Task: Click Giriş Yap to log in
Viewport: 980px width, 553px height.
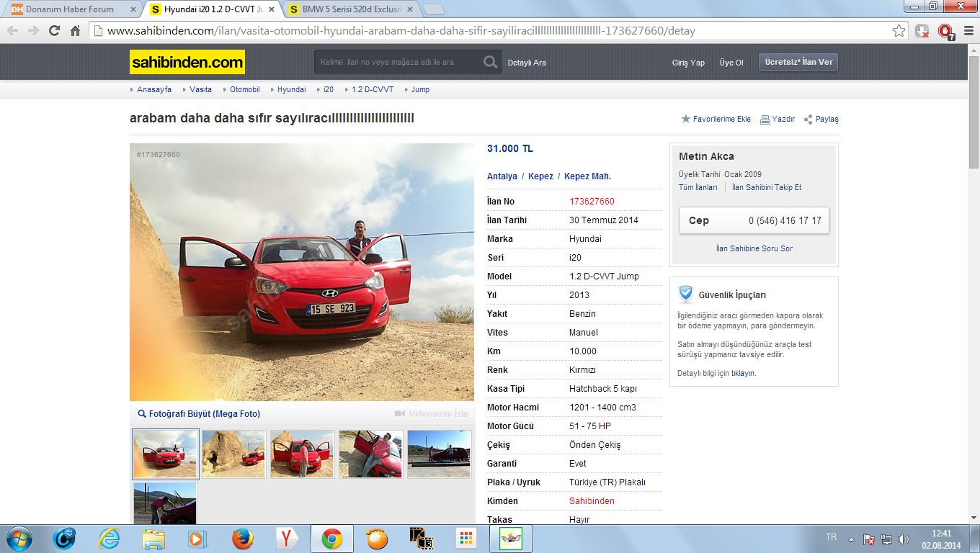Action: click(x=688, y=63)
